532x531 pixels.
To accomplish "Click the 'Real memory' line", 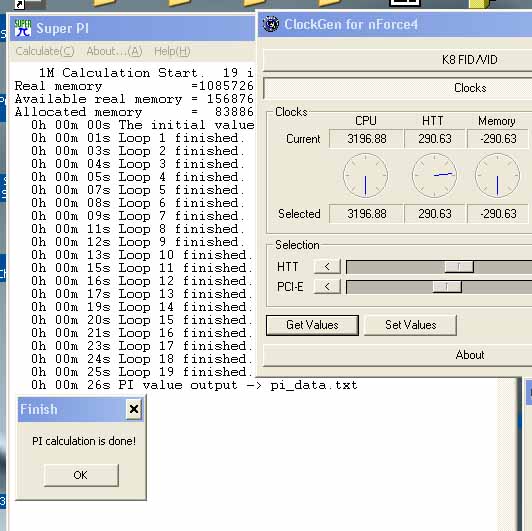I will [x=134, y=86].
